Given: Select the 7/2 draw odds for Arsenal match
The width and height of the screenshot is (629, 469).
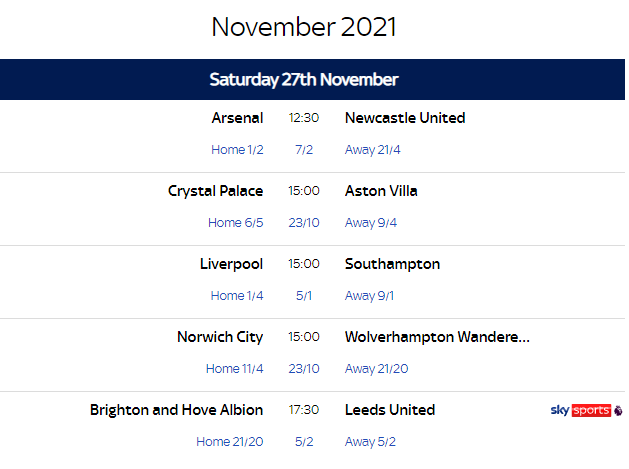Looking at the screenshot, I should click(x=304, y=150).
